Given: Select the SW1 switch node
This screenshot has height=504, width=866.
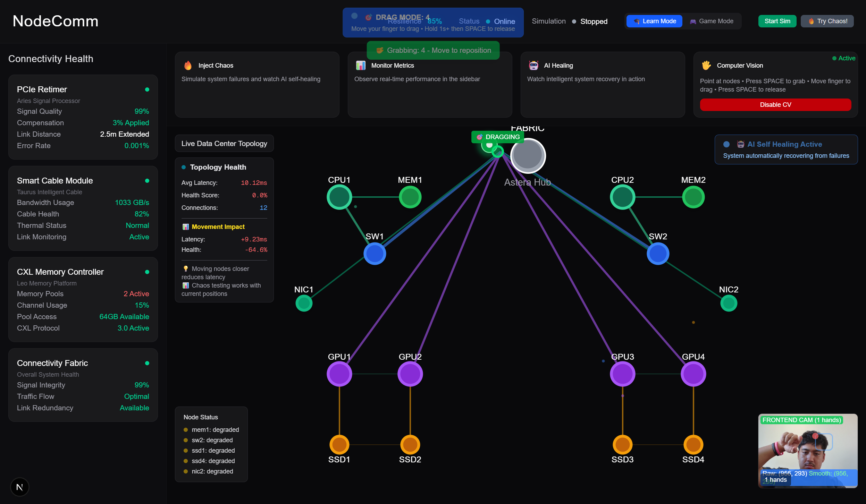Looking at the screenshot, I should tap(375, 254).
